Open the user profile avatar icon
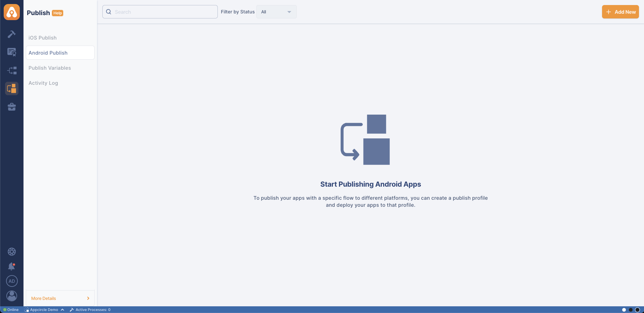The image size is (644, 313). [12, 296]
